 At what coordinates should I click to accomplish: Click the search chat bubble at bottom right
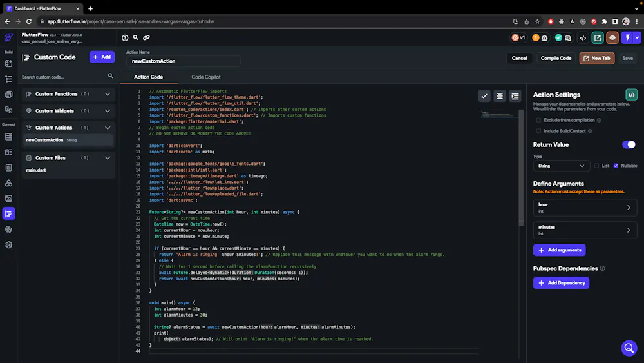(x=629, y=348)
